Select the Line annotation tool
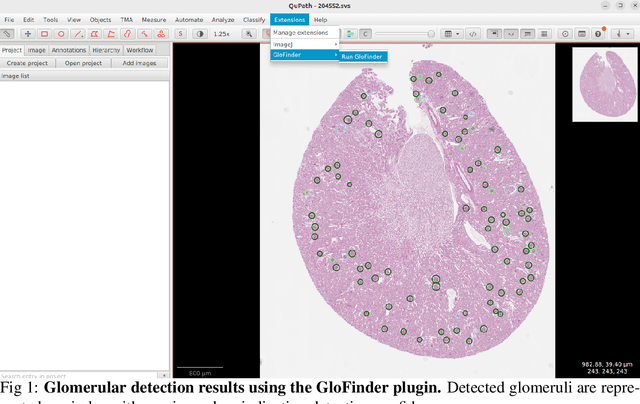This screenshot has height=404, width=640. [x=78, y=34]
